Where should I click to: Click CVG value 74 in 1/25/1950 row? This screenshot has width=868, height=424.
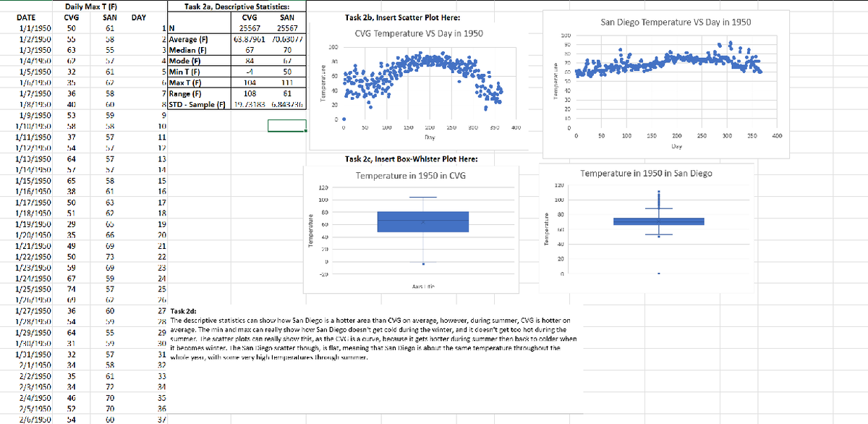click(72, 289)
